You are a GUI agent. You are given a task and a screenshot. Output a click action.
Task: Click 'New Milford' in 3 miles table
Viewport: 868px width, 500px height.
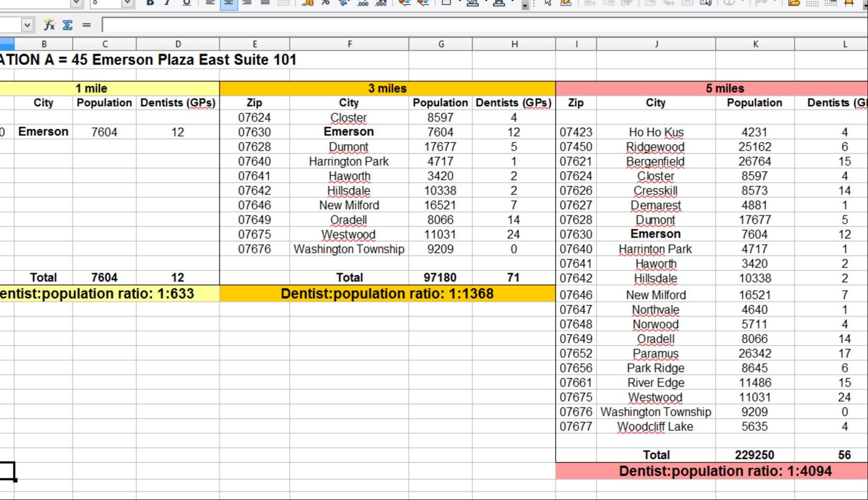tap(349, 205)
